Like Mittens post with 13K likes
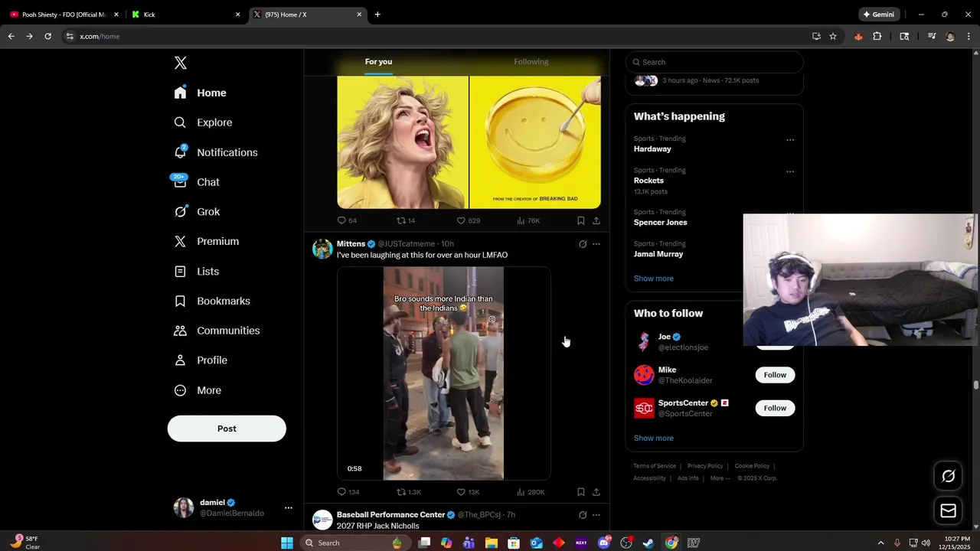 tap(461, 492)
